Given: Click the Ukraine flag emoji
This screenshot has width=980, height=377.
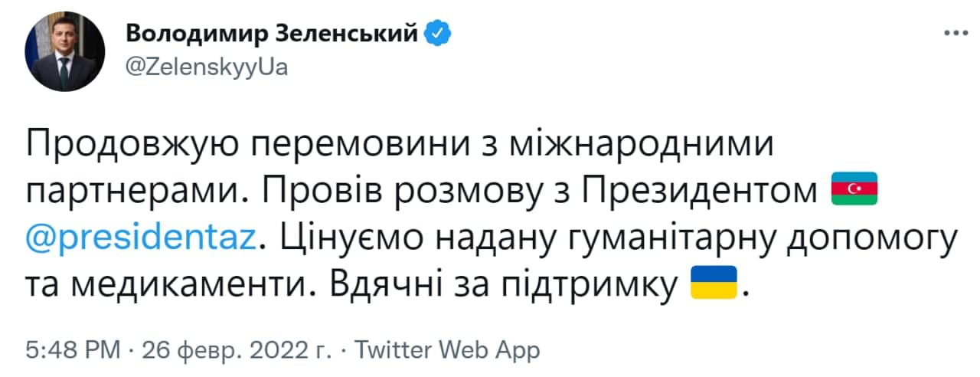Looking at the screenshot, I should pyautogui.click(x=714, y=283).
